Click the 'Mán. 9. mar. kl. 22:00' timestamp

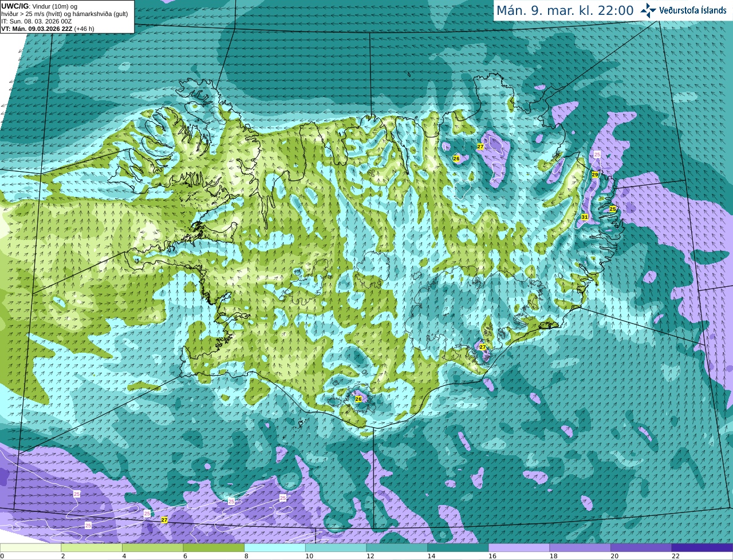[x=565, y=10]
